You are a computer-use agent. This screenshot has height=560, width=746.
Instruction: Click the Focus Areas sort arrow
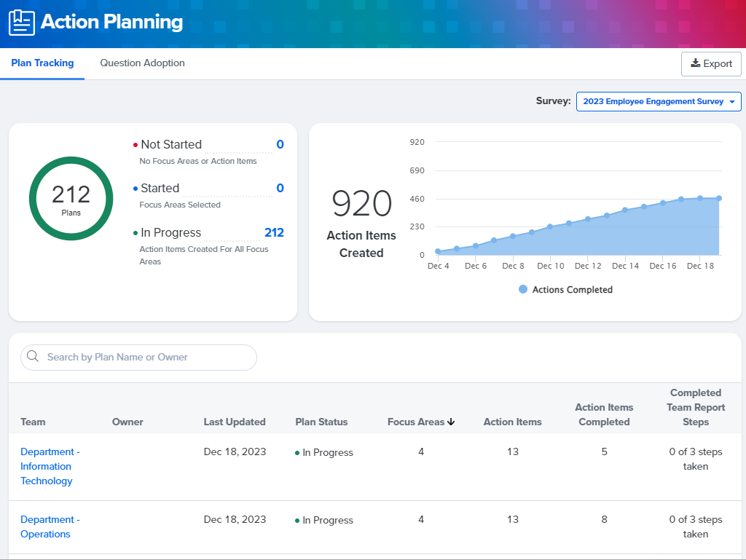[451, 422]
